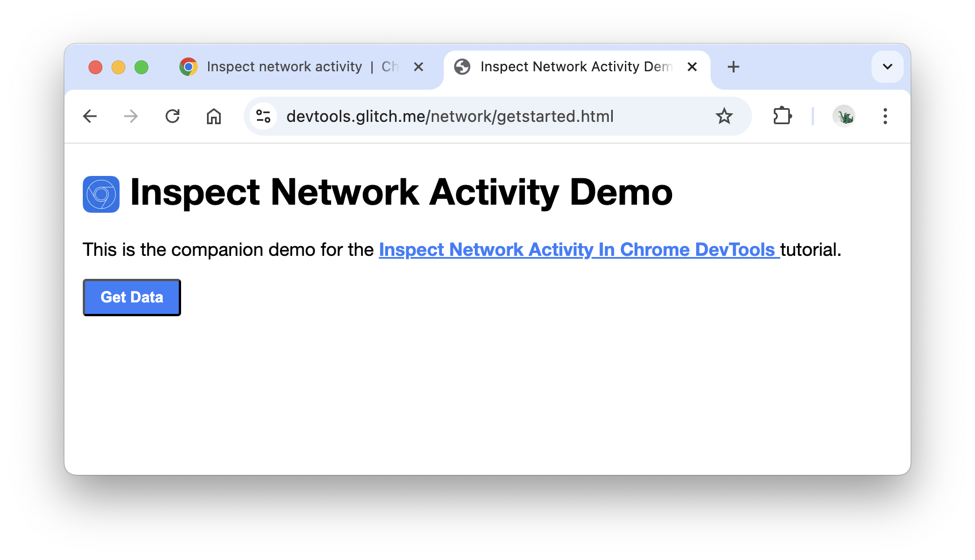The width and height of the screenshot is (975, 560).
Task: Close the first browser tab
Action: click(x=419, y=67)
